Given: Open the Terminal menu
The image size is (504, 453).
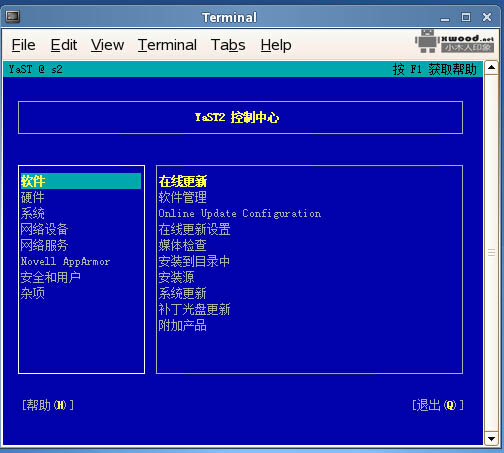Looking at the screenshot, I should 167,45.
